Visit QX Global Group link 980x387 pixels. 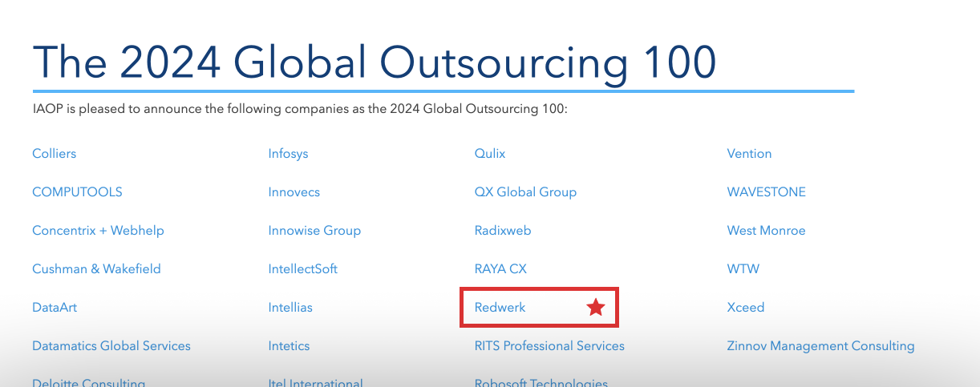525,191
